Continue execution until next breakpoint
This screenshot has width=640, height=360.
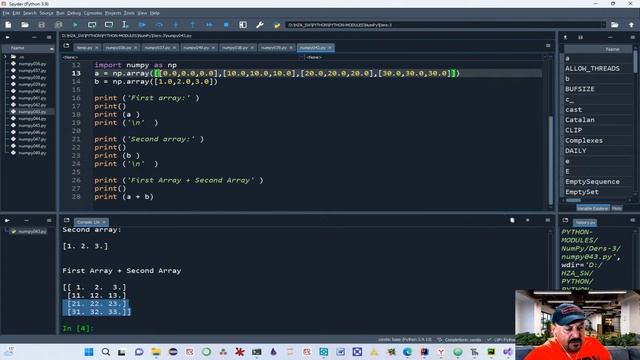coord(209,25)
